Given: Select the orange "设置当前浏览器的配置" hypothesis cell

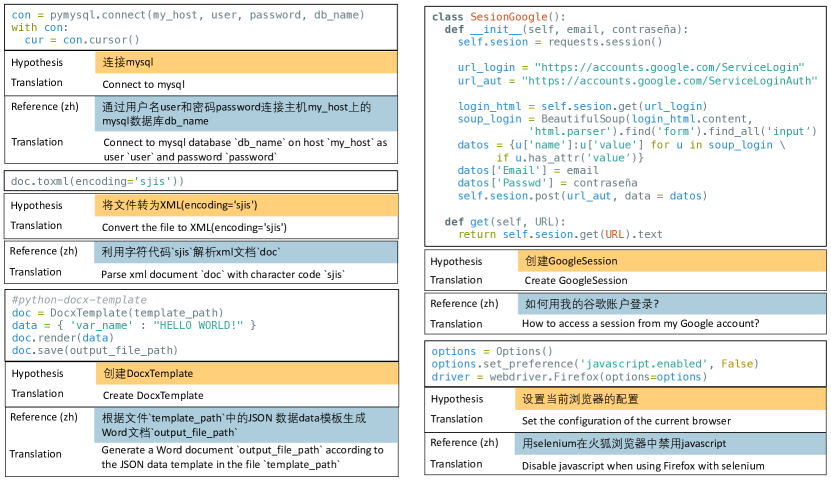Looking at the screenshot, I should pos(670,399).
